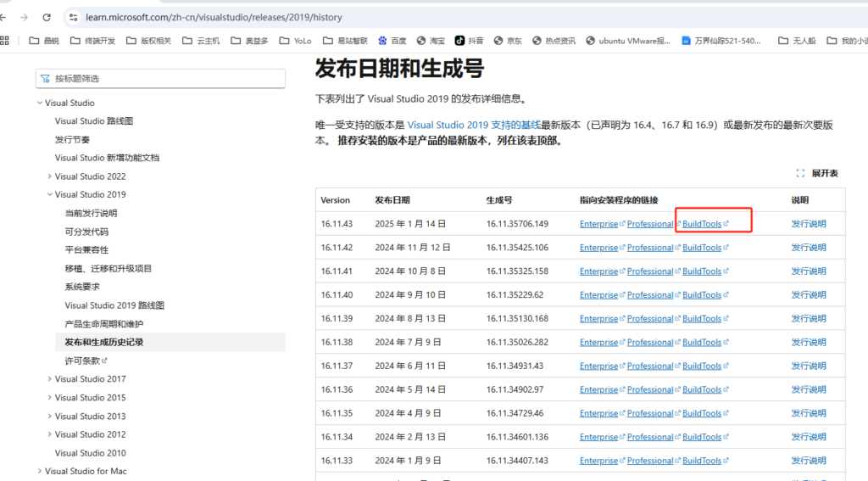Expand Visual Studio 2015 node

[x=49, y=397]
